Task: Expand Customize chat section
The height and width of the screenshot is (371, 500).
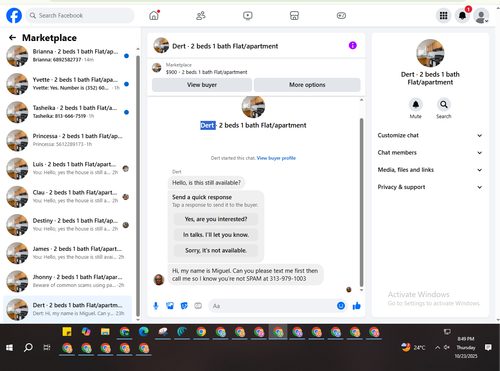Action: 430,135
